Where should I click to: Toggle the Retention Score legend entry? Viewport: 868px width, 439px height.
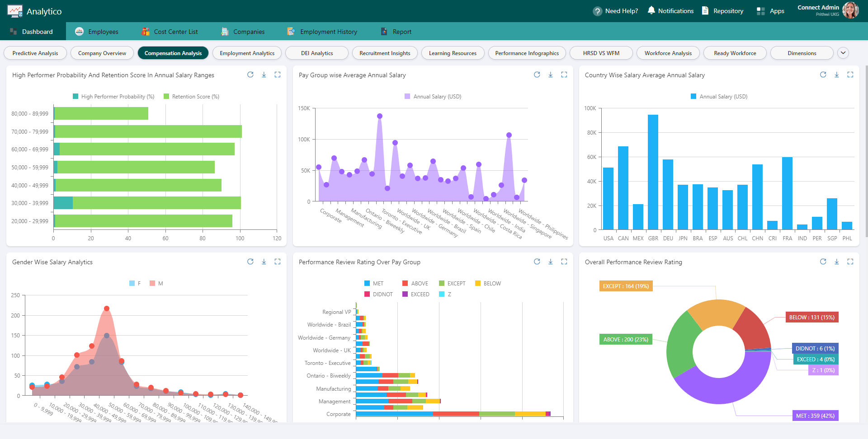191,96
